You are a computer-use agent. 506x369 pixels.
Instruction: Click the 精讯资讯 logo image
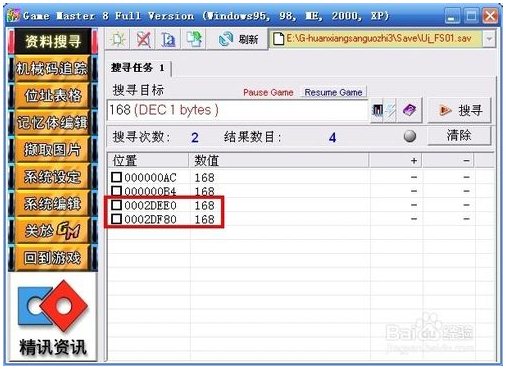click(x=53, y=317)
